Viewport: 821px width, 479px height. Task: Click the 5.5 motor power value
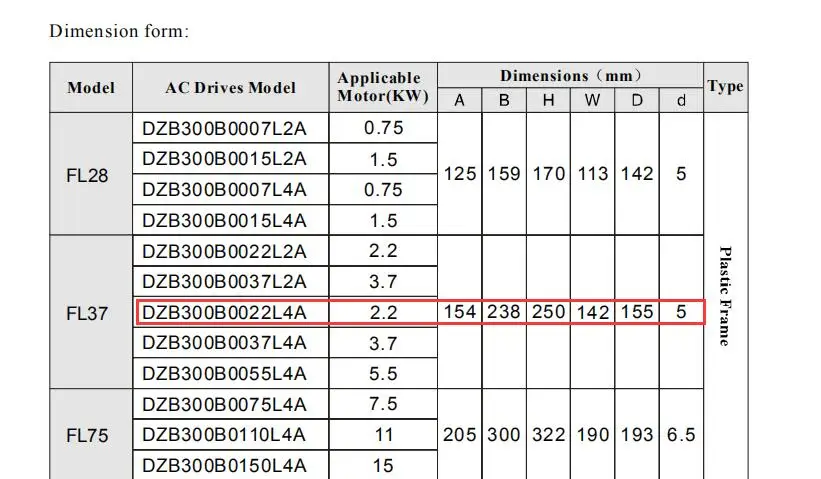pyautogui.click(x=383, y=374)
